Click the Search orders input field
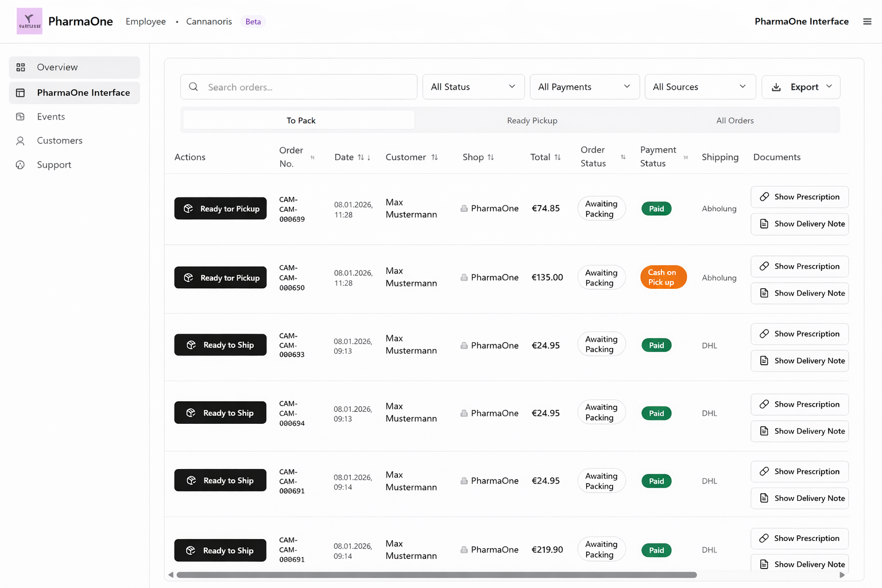The width and height of the screenshot is (882, 588). click(x=299, y=87)
